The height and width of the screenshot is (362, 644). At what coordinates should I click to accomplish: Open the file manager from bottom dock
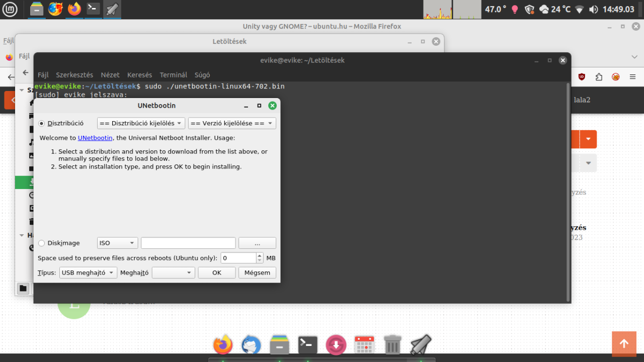click(x=279, y=345)
